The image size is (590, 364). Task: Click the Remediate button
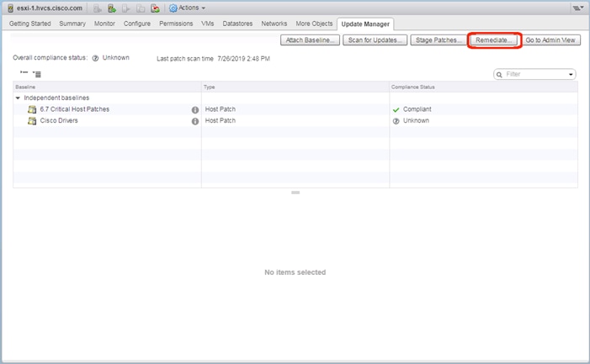(x=494, y=40)
